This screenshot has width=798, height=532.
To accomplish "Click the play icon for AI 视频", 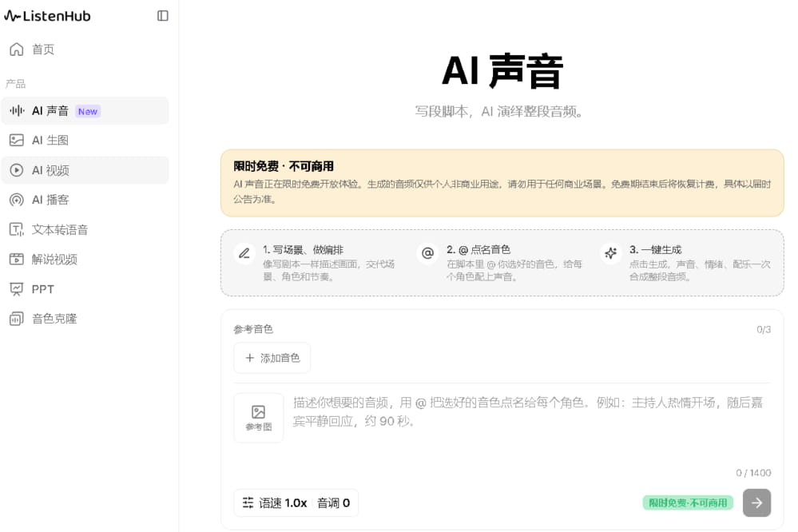I will (17, 170).
